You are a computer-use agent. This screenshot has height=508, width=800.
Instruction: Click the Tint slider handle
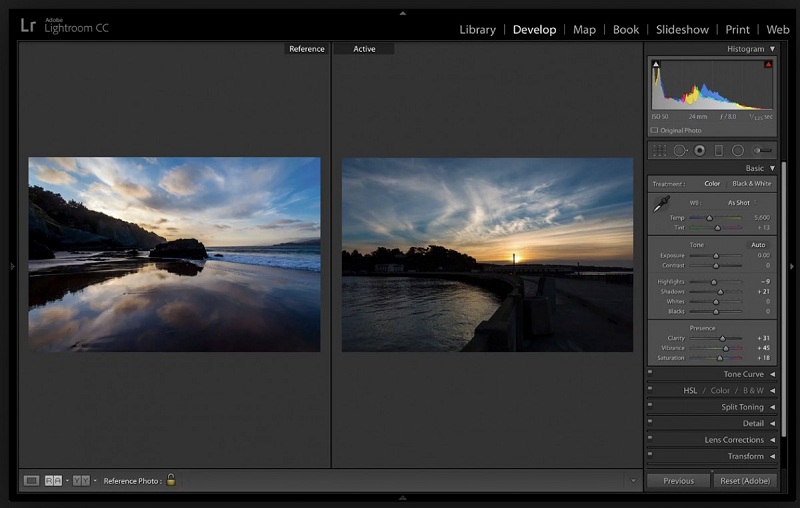tap(717, 227)
